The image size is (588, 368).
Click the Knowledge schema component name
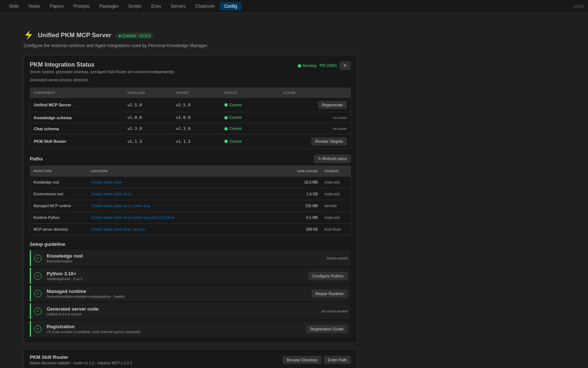53,118
